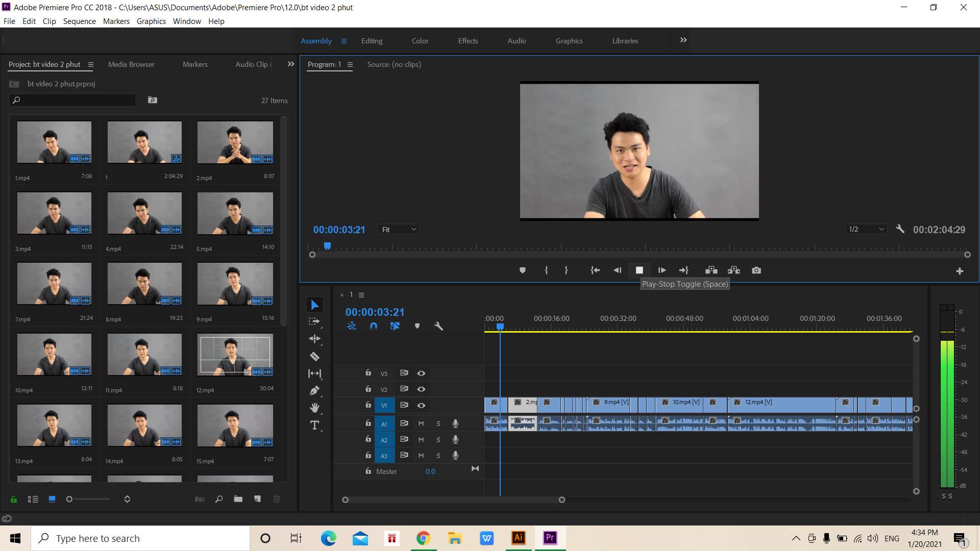Viewport: 980px width, 551px height.
Task: Click the Project panel search field
Action: tap(72, 100)
